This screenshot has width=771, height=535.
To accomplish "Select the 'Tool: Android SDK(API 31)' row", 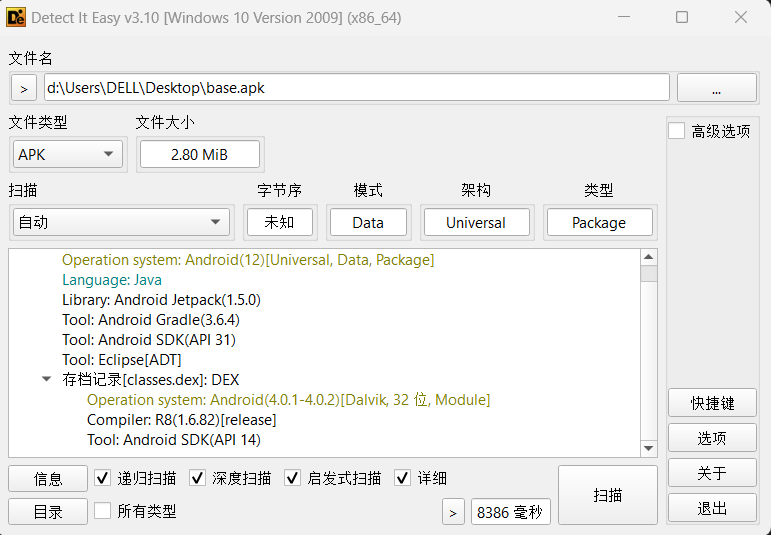I will [x=149, y=340].
